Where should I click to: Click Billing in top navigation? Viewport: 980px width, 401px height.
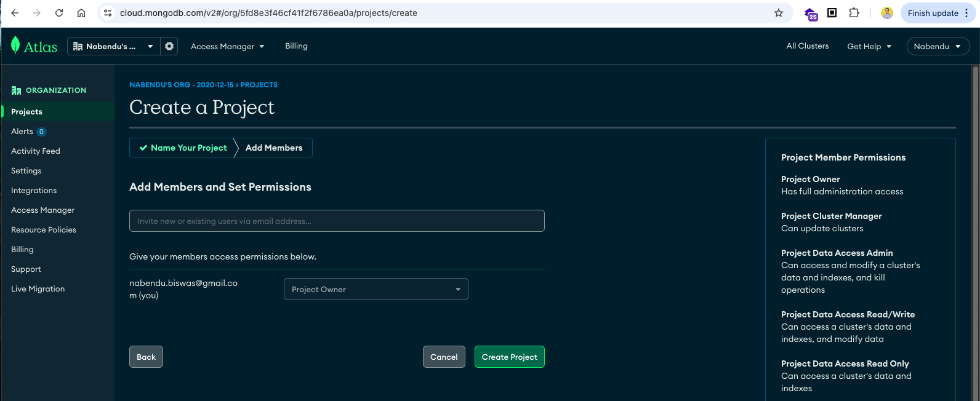coord(296,46)
